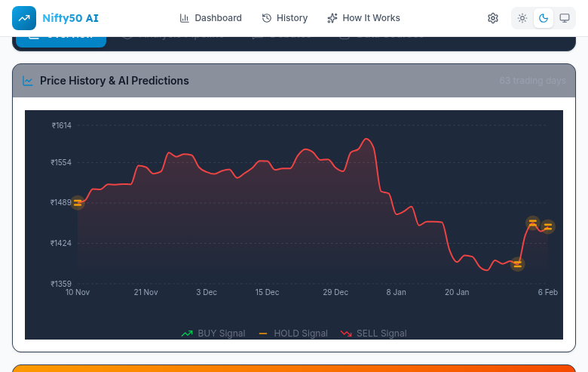Click HOLD marker at chart start
The image size is (588, 372).
pyautogui.click(x=78, y=202)
